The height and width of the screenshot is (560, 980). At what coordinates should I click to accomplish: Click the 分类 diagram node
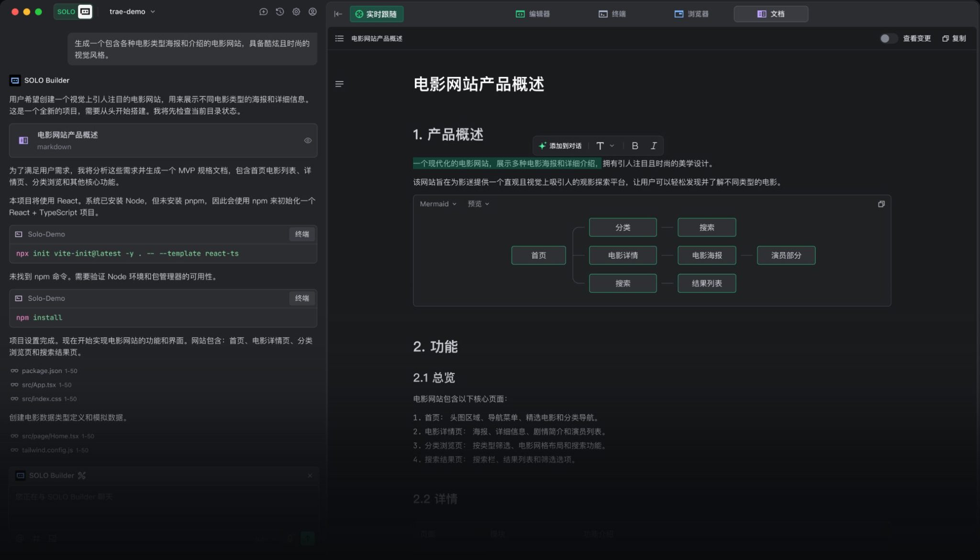pyautogui.click(x=623, y=227)
